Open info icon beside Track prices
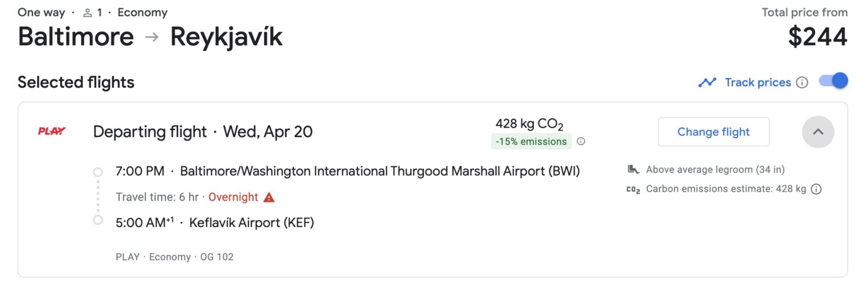Image resolution: width=868 pixels, height=289 pixels. coord(802,83)
